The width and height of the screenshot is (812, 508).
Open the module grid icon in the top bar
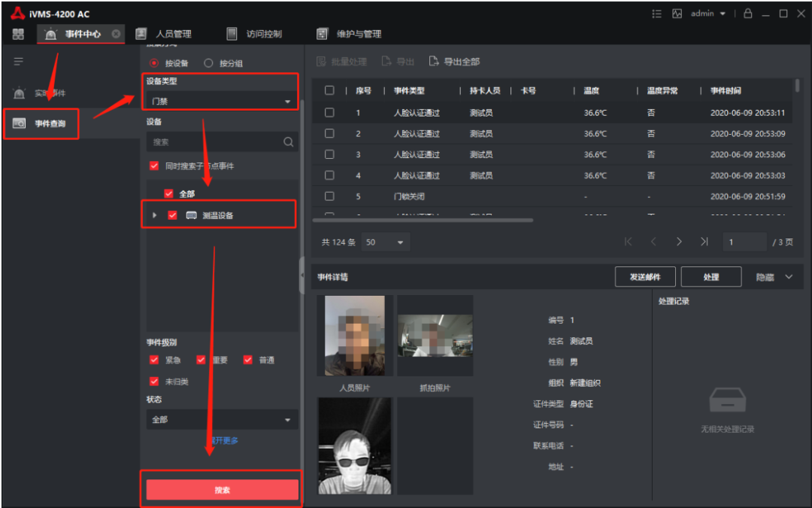pyautogui.click(x=18, y=34)
